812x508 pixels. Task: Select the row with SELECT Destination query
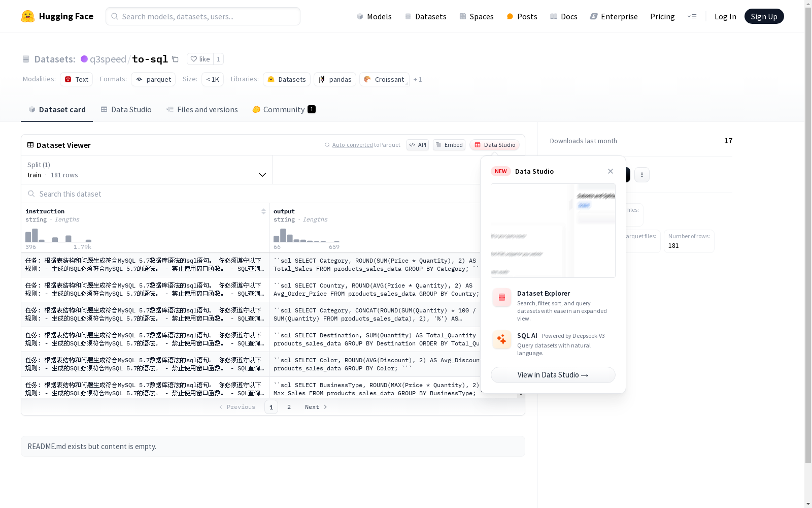(251, 339)
